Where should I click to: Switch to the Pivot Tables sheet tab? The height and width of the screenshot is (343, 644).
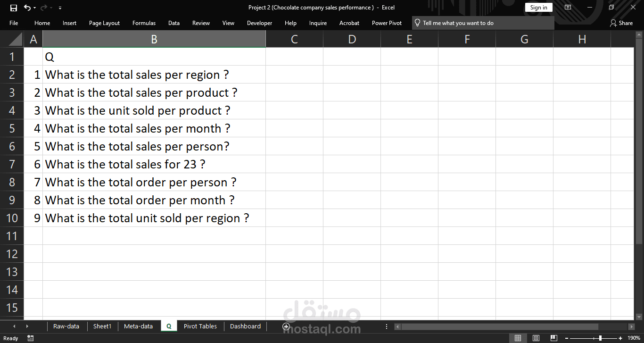click(x=200, y=326)
